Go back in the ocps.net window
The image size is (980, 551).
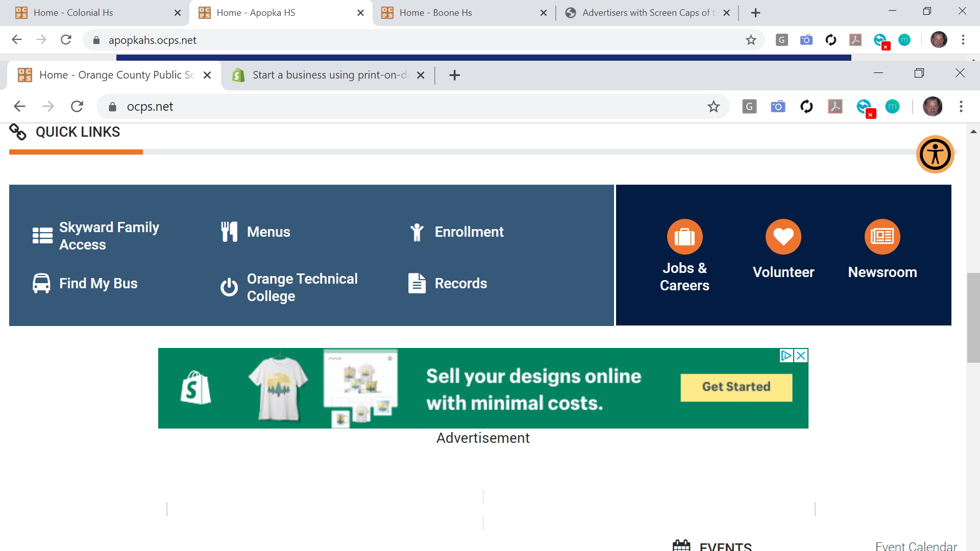click(x=19, y=106)
